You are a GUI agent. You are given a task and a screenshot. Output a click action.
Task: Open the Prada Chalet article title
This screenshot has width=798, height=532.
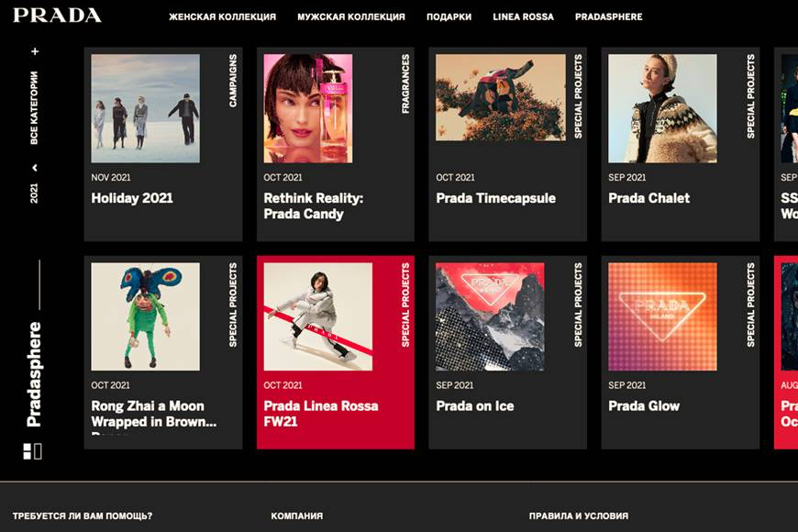pyautogui.click(x=648, y=198)
